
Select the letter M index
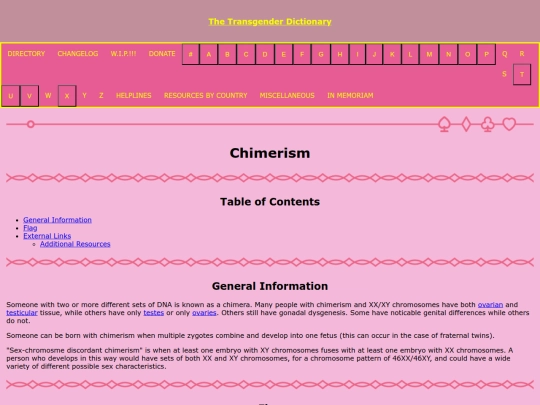point(429,54)
